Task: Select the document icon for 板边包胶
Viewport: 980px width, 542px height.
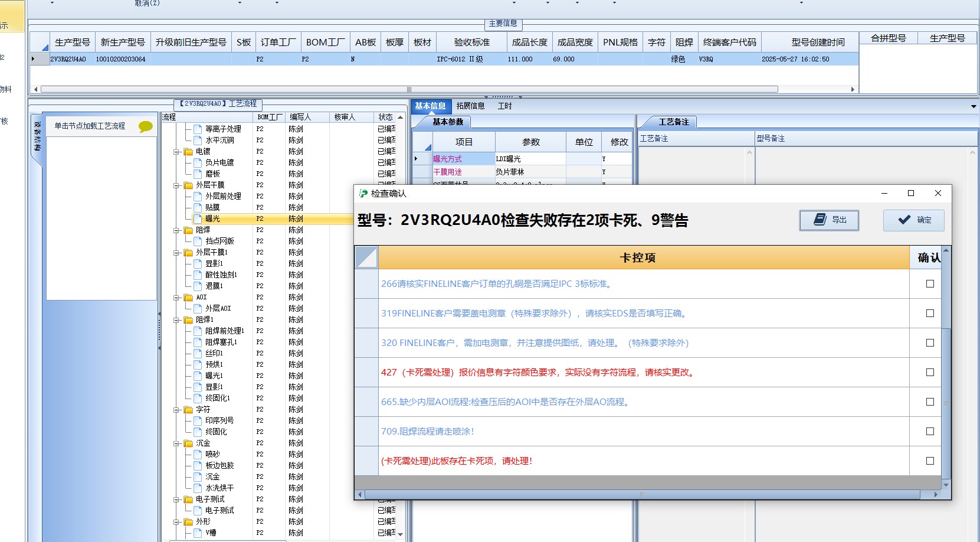Action: [198, 465]
